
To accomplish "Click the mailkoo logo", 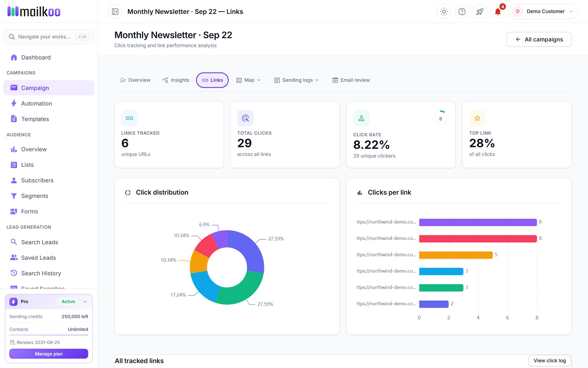I will pos(34,11).
